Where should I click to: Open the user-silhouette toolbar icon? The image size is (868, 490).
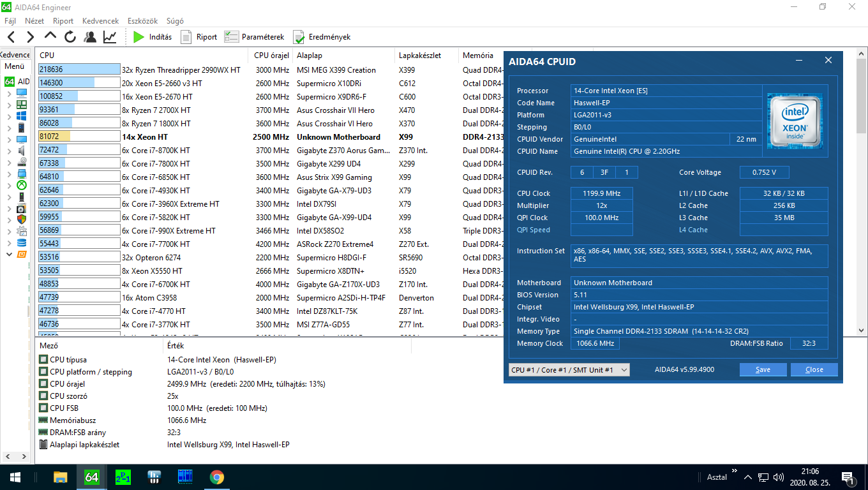(x=90, y=37)
